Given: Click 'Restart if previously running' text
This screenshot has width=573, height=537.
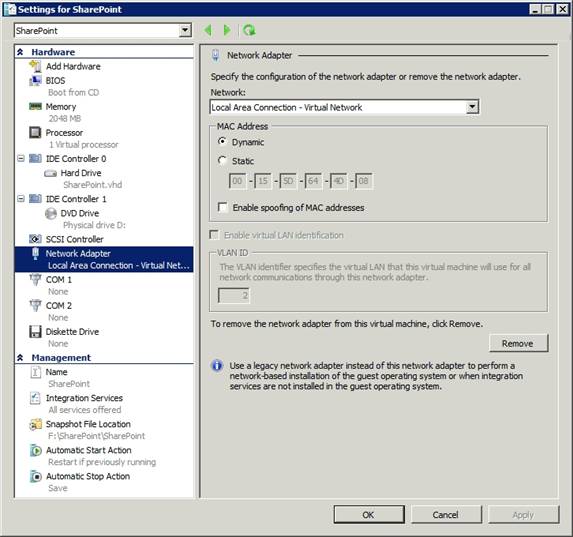Looking at the screenshot, I should pyautogui.click(x=102, y=462).
